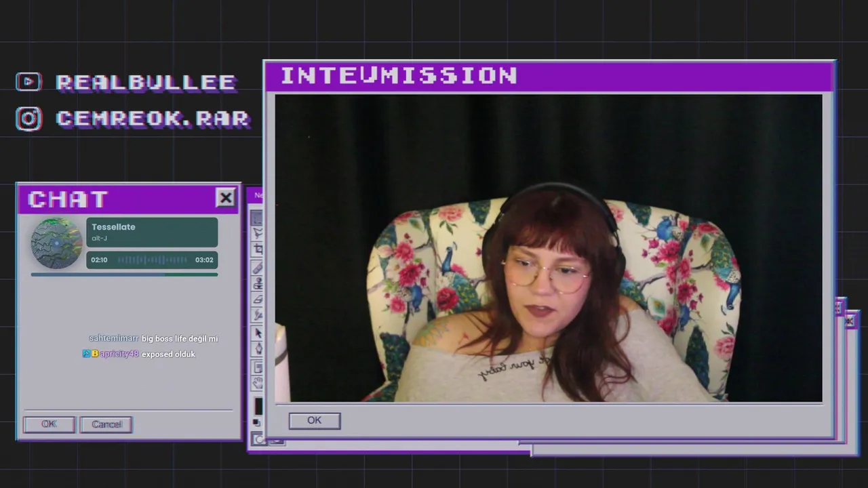Close the CHAT window with its X
Image resolution: width=868 pixels, height=488 pixels.
pos(225,197)
